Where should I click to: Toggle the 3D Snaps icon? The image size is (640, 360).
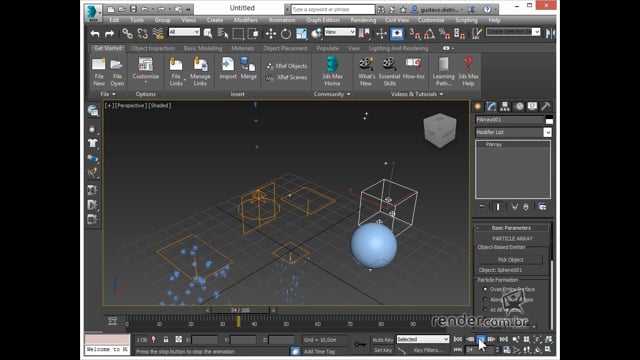[x=414, y=33]
